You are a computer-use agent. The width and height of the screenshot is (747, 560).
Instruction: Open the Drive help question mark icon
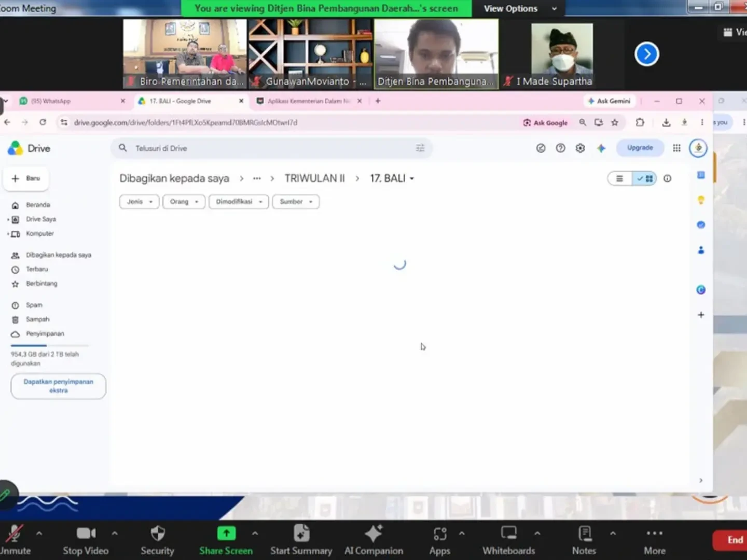tap(560, 148)
